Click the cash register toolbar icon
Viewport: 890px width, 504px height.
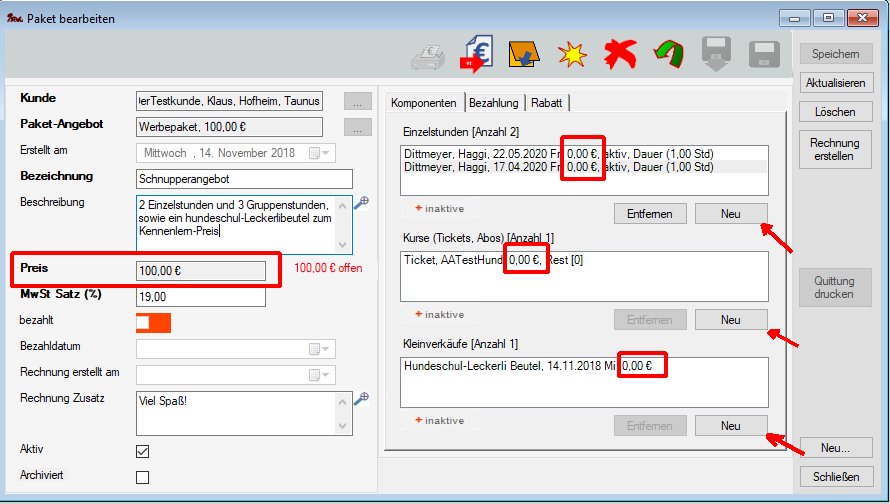[428, 56]
